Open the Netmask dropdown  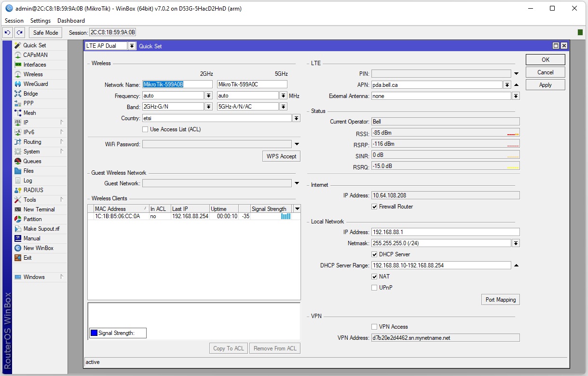[516, 243]
